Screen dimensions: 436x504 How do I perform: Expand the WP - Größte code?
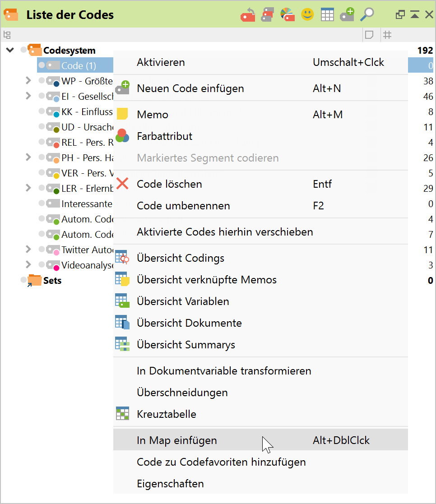coord(28,80)
